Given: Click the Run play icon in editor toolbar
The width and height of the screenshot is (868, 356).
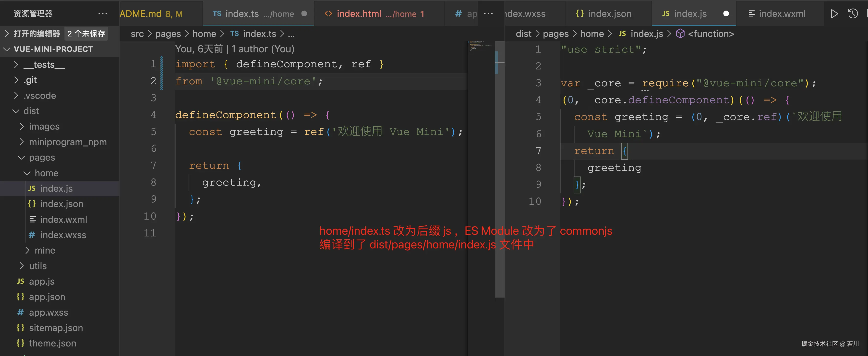Looking at the screenshot, I should pos(834,14).
